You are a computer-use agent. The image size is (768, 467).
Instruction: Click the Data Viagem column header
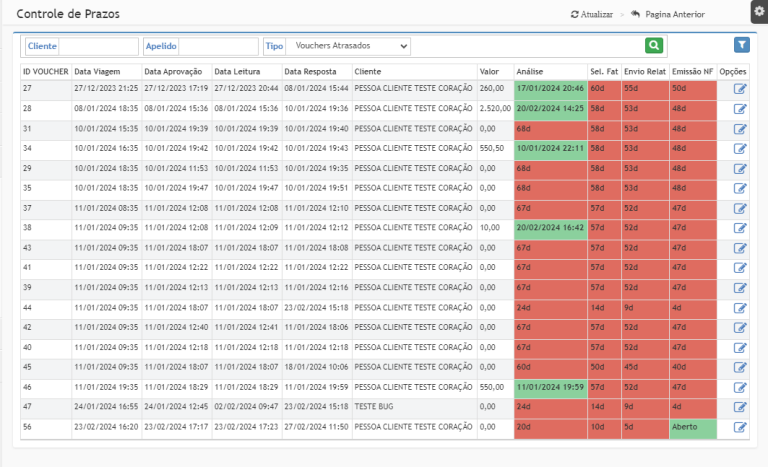click(x=97, y=72)
